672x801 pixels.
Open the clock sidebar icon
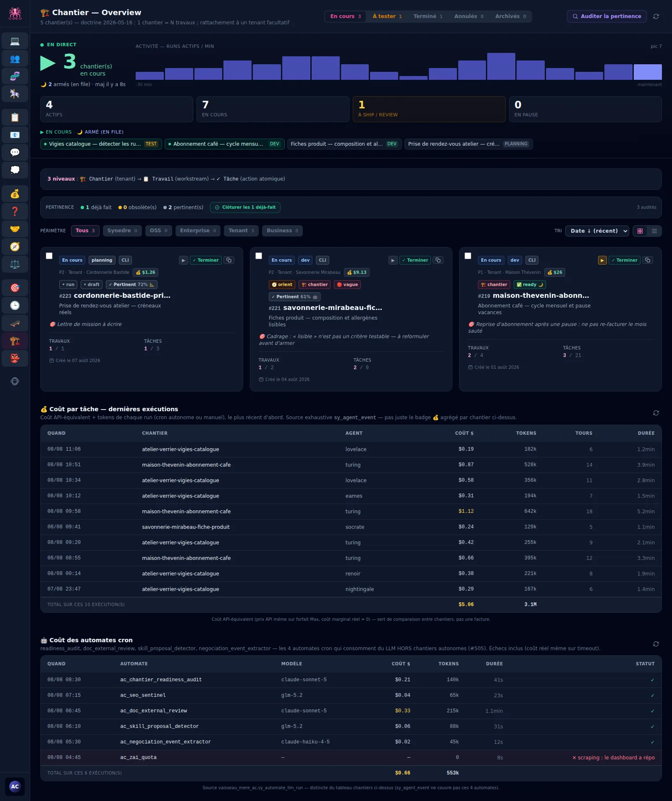[15, 305]
